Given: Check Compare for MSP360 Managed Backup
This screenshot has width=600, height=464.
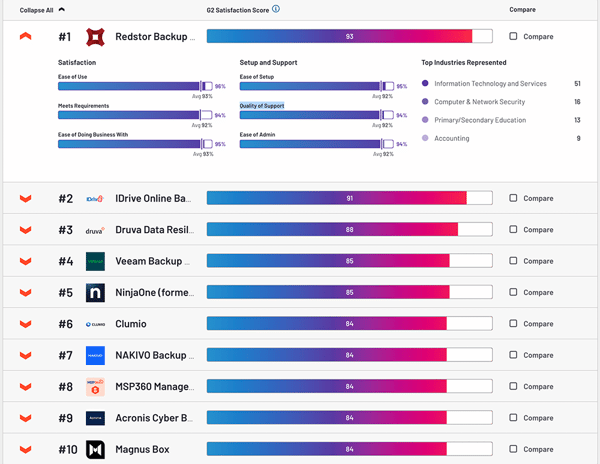Looking at the screenshot, I should click(513, 386).
